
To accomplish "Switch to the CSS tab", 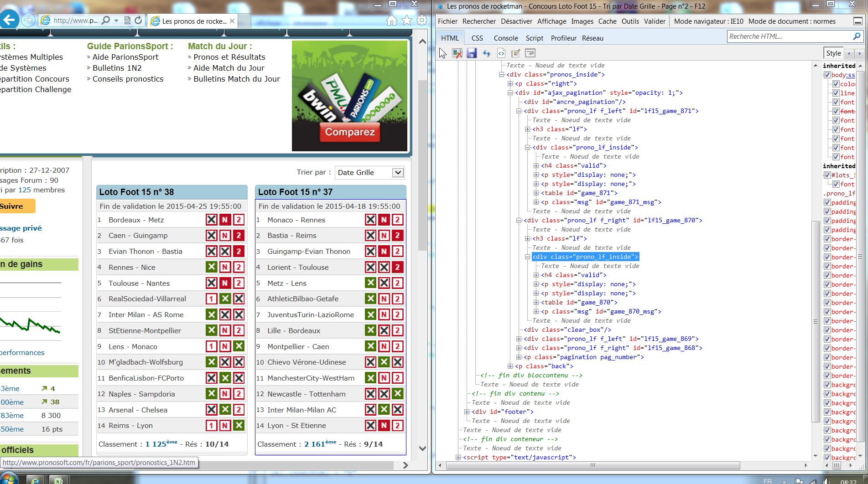I will (477, 38).
